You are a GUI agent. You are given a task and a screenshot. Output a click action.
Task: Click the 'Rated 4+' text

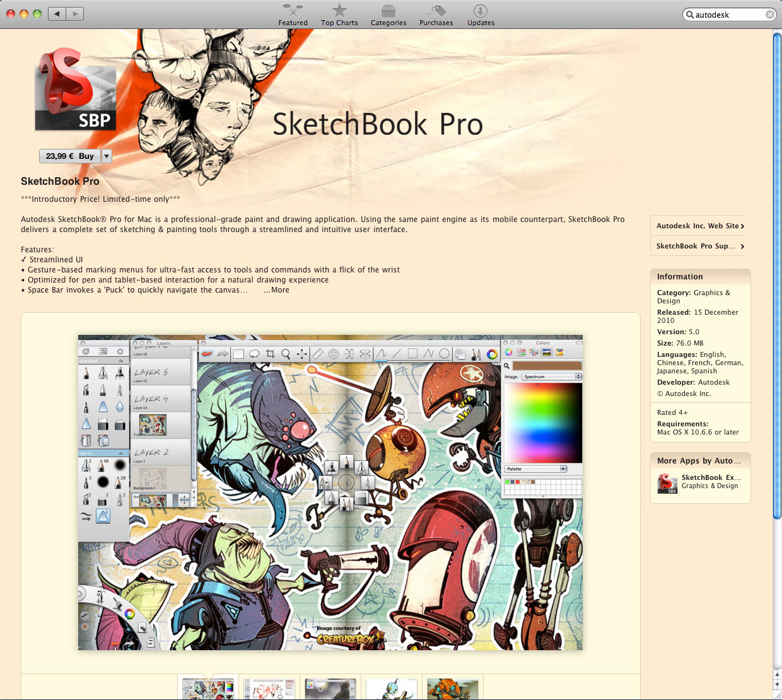pyautogui.click(x=672, y=412)
